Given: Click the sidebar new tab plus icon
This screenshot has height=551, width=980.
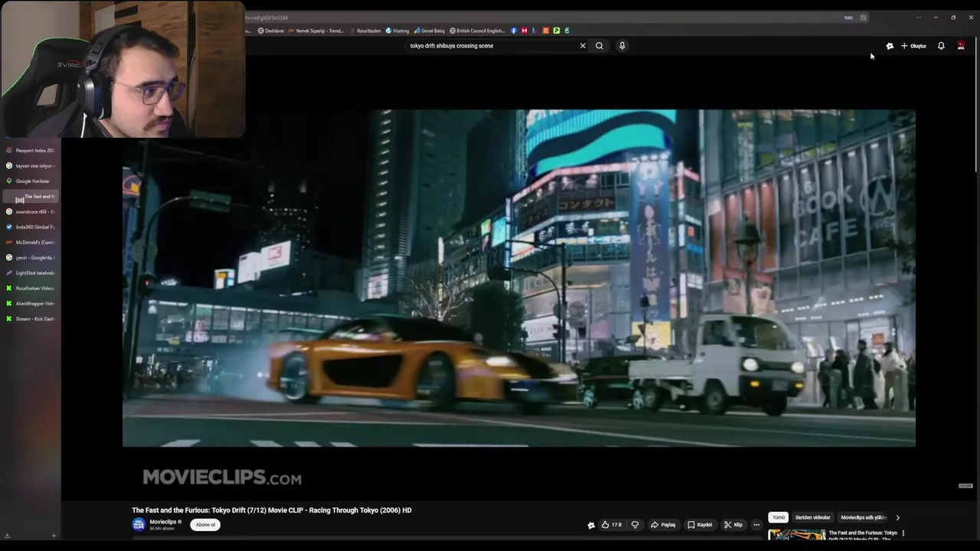Looking at the screenshot, I should pyautogui.click(x=54, y=536).
